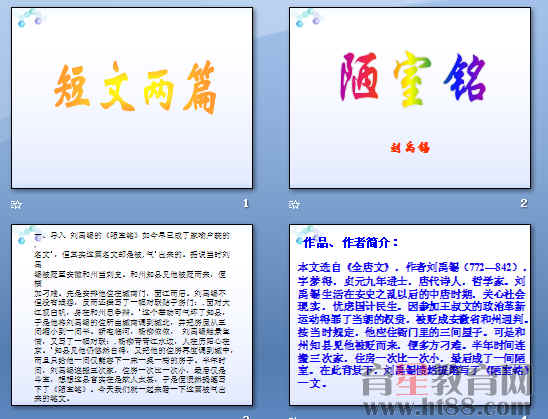Viewport: 548px width, 419px height.
Task: Click bubble decoration icon on slide 1
Action: click(x=30, y=18)
